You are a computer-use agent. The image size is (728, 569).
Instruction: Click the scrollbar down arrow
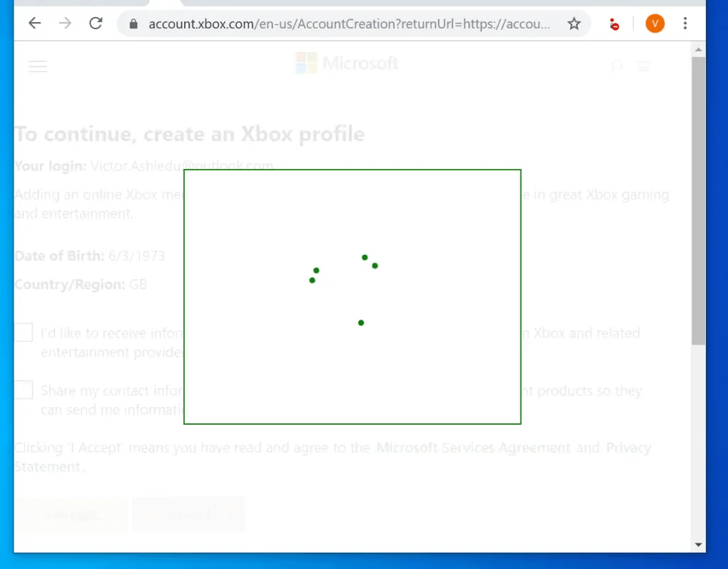(697, 543)
